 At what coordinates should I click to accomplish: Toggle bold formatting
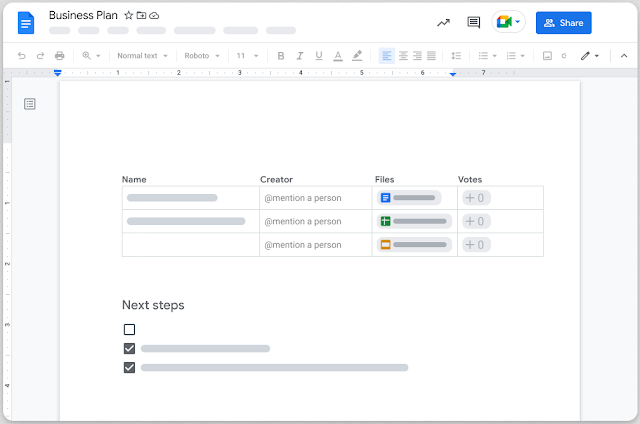click(281, 55)
